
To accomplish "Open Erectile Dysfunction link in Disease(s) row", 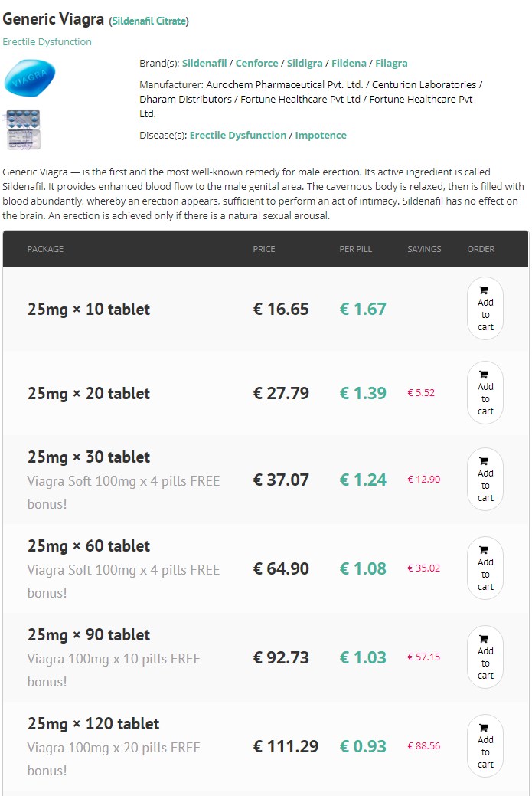I will 238,135.
